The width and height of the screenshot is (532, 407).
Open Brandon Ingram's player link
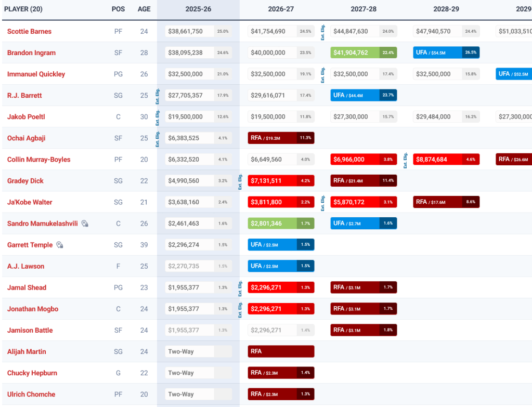click(x=31, y=52)
